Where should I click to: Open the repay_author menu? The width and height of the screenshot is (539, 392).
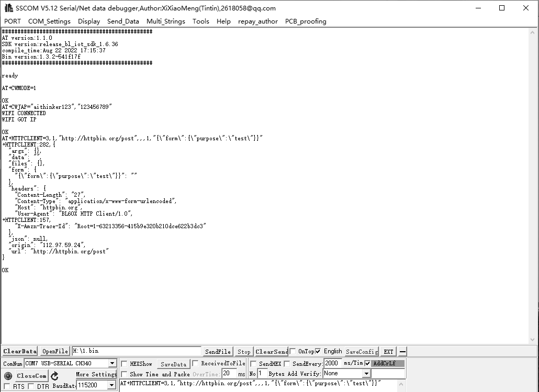click(x=258, y=21)
